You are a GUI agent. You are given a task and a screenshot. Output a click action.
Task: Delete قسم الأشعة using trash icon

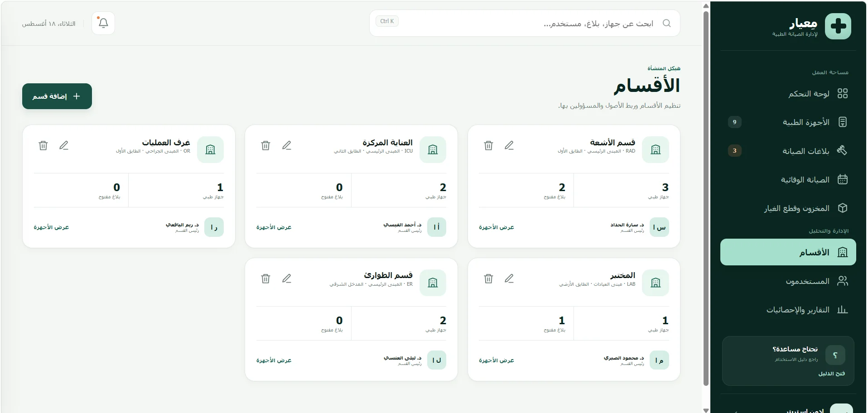tap(488, 145)
